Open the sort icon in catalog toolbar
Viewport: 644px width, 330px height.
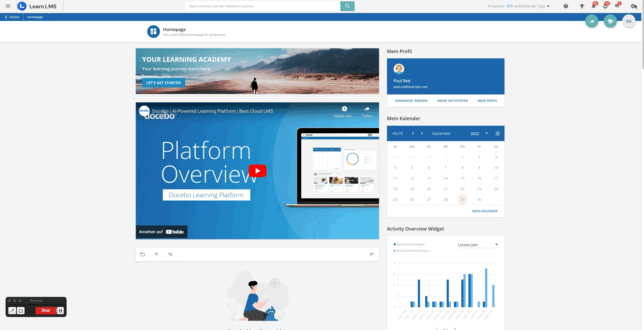point(372,254)
